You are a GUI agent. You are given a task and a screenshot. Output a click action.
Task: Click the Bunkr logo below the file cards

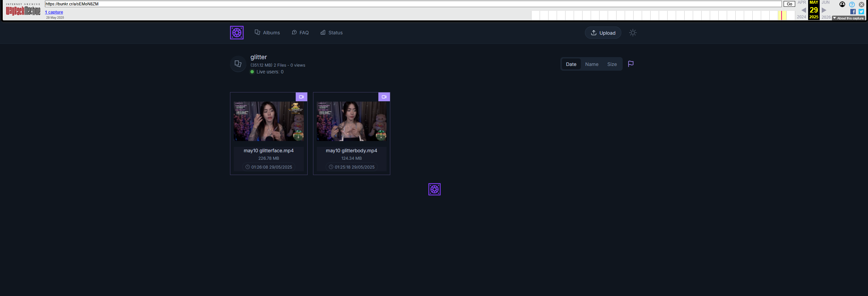pos(435,189)
